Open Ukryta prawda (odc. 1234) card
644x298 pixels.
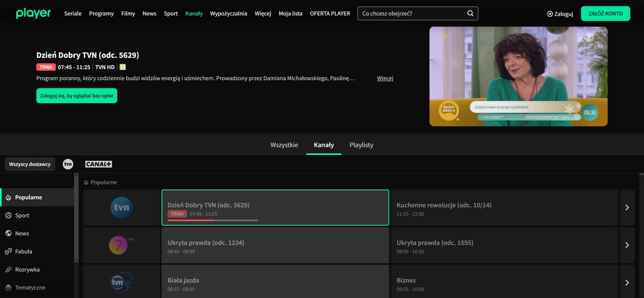click(x=275, y=245)
